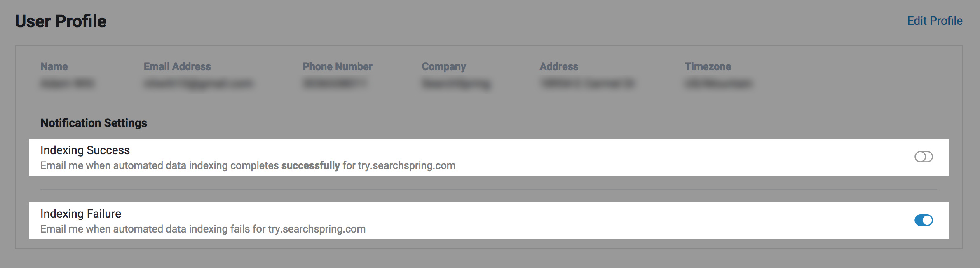980x268 pixels.
Task: Click the blurred value under Email Address
Action: click(x=198, y=84)
